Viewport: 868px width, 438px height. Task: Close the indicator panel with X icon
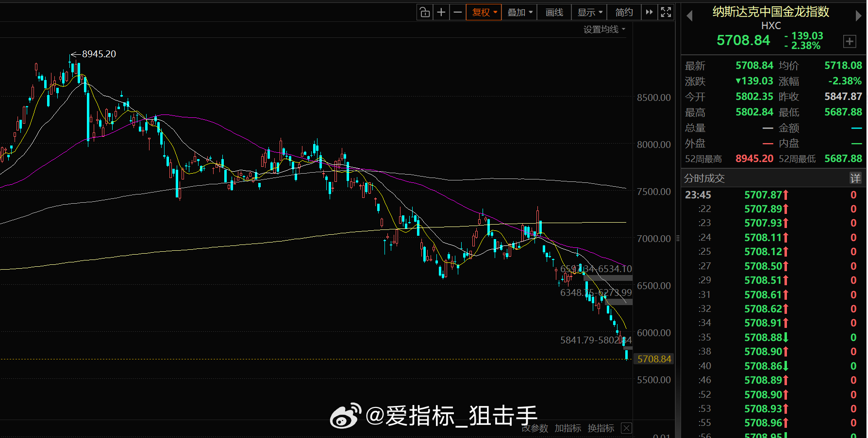627,428
